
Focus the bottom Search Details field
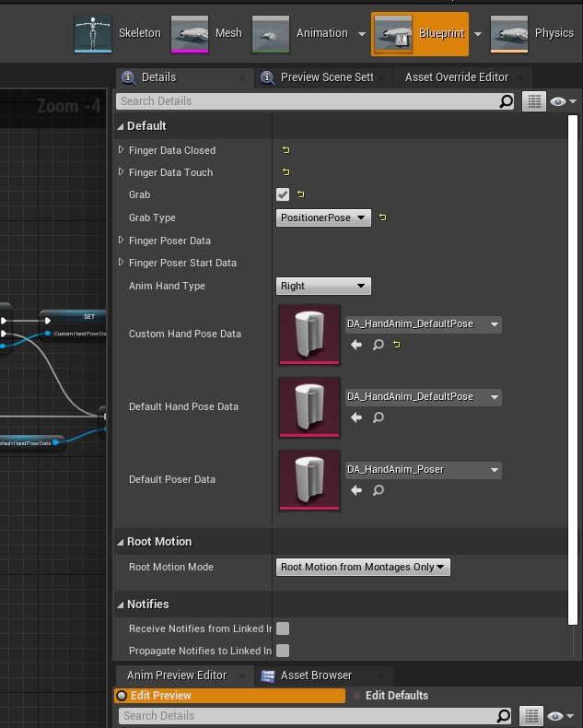pyautogui.click(x=316, y=716)
